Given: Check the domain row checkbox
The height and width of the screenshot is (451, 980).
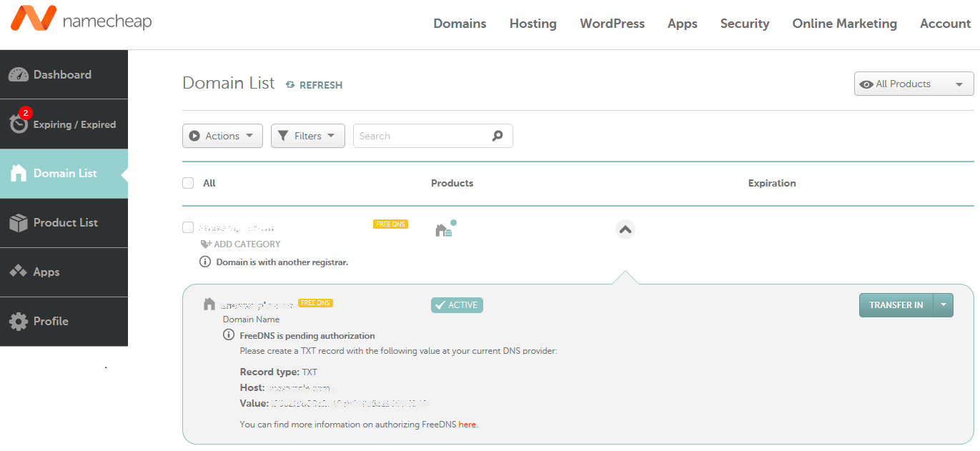Looking at the screenshot, I should coord(188,227).
